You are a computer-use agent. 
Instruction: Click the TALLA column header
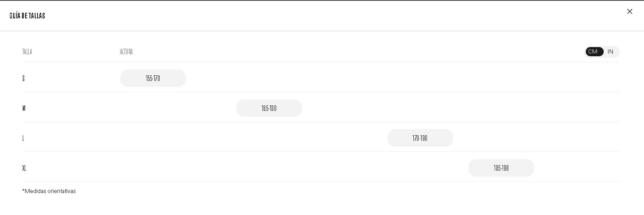[x=27, y=52]
